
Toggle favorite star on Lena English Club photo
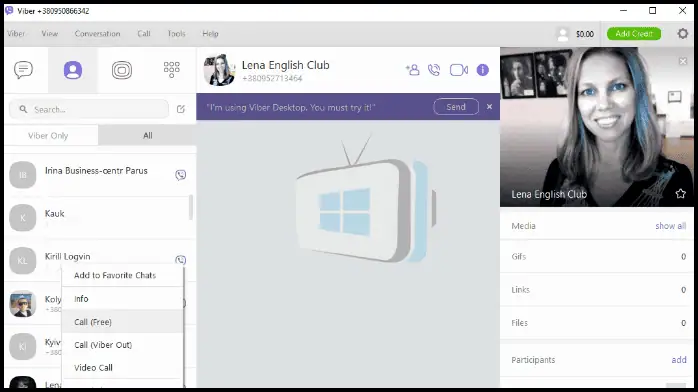click(680, 194)
